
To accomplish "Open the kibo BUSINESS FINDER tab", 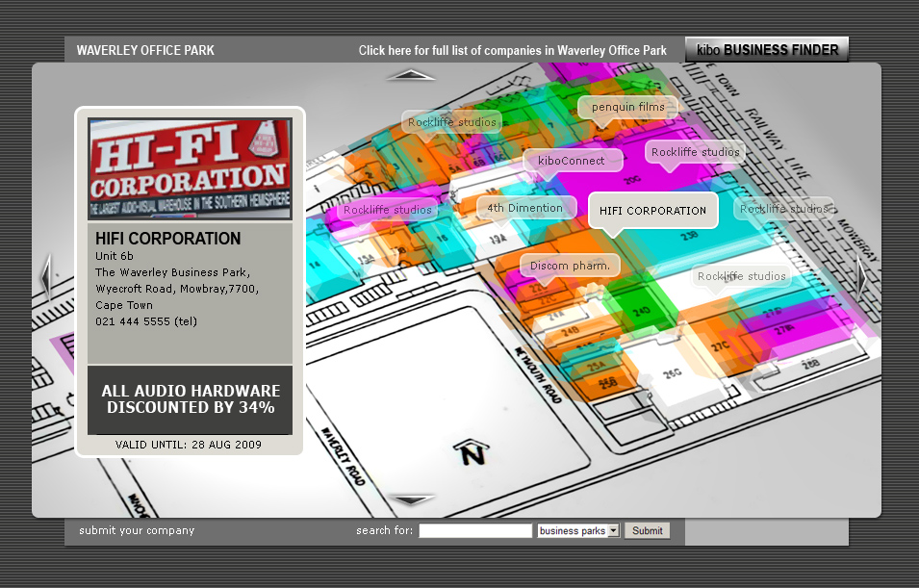I will (767, 50).
